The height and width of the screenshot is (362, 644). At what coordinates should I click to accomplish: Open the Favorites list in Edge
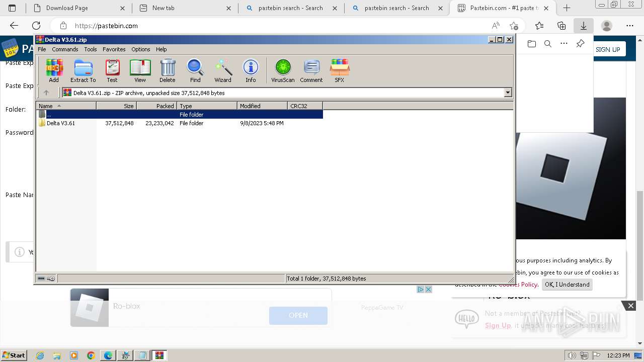coord(539,26)
